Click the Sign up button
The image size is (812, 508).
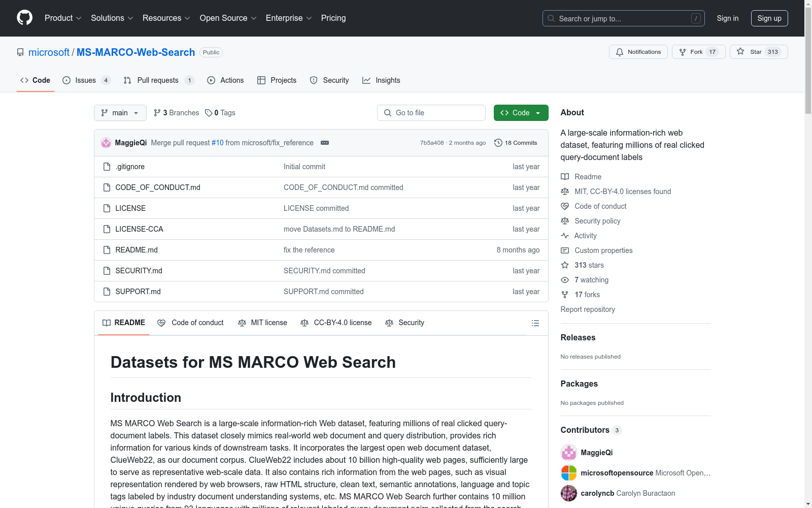click(x=769, y=18)
